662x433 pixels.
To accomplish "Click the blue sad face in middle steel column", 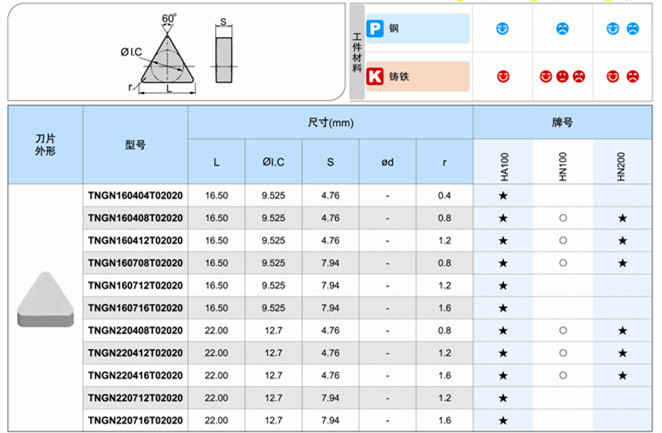I will pyautogui.click(x=562, y=29).
